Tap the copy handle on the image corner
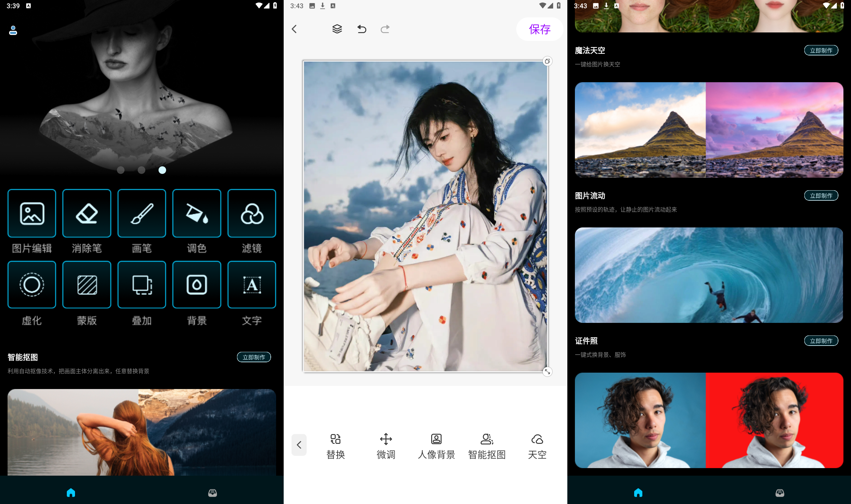The height and width of the screenshot is (504, 851). (547, 61)
